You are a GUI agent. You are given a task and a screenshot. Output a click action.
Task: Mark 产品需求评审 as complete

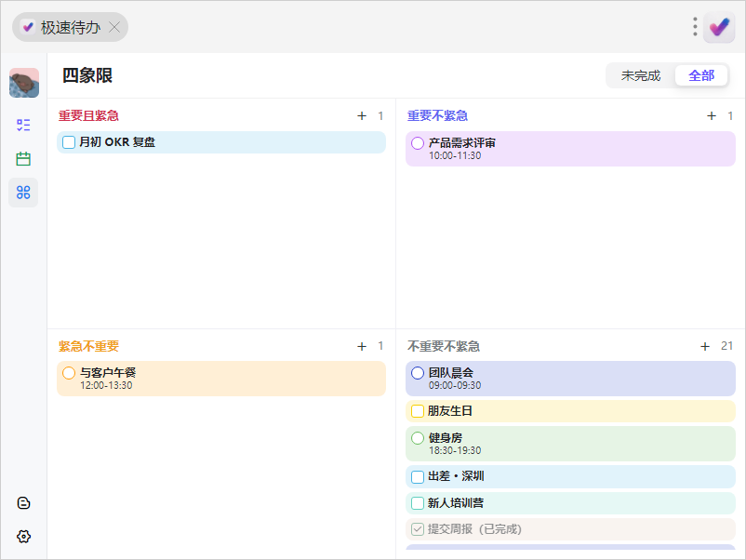tap(418, 142)
